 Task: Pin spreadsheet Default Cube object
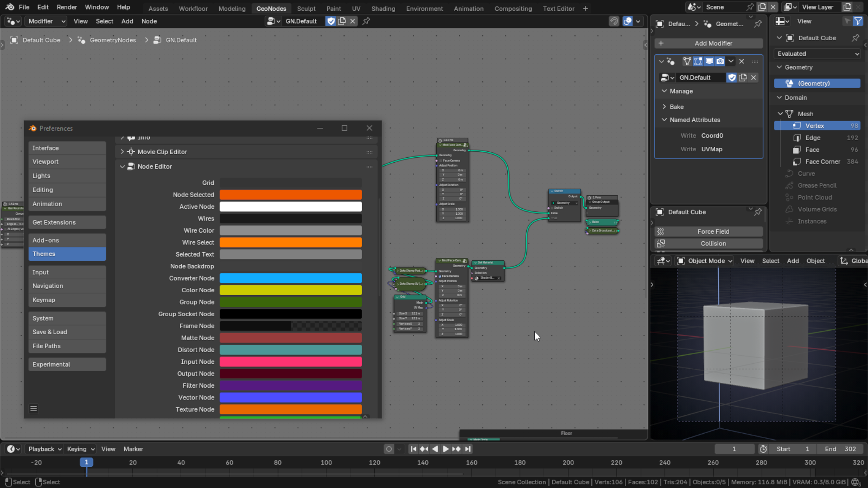(855, 38)
